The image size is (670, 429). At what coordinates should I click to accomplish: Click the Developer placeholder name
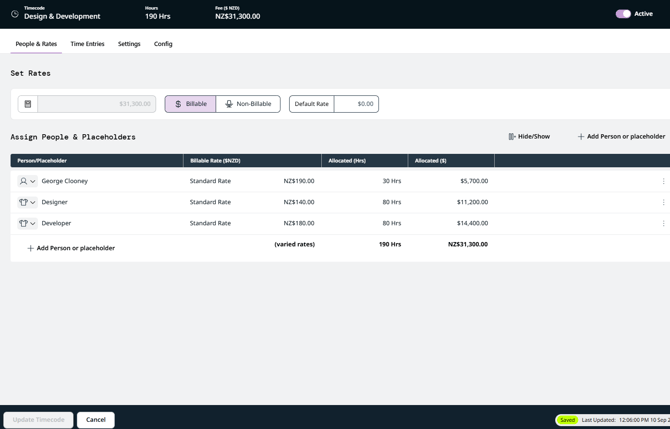tap(56, 223)
